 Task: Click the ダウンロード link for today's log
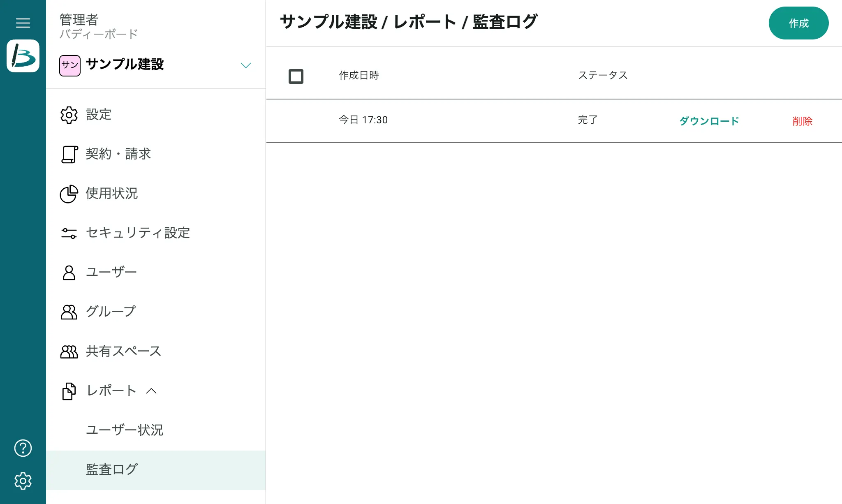pyautogui.click(x=709, y=121)
